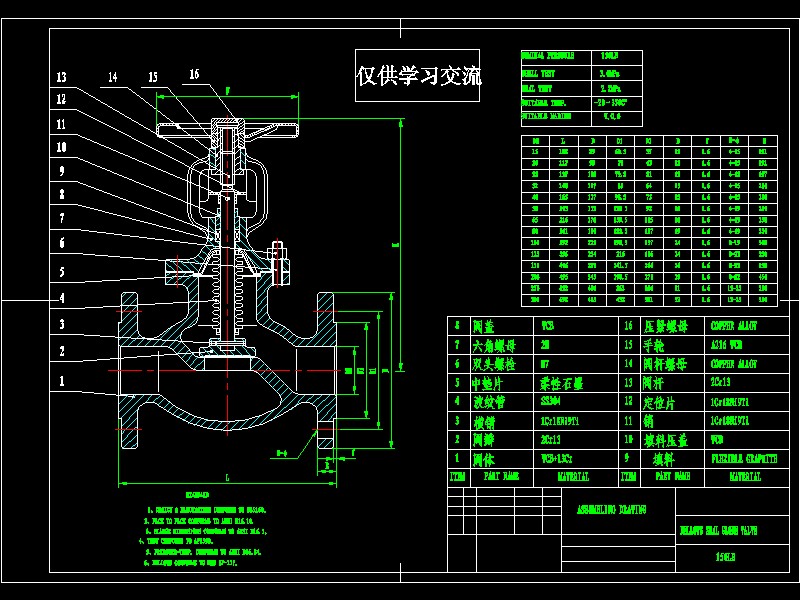Image resolution: width=800 pixels, height=600 pixels.
Task: Click the 压紧螺母 part name cell
Action: tap(665, 326)
